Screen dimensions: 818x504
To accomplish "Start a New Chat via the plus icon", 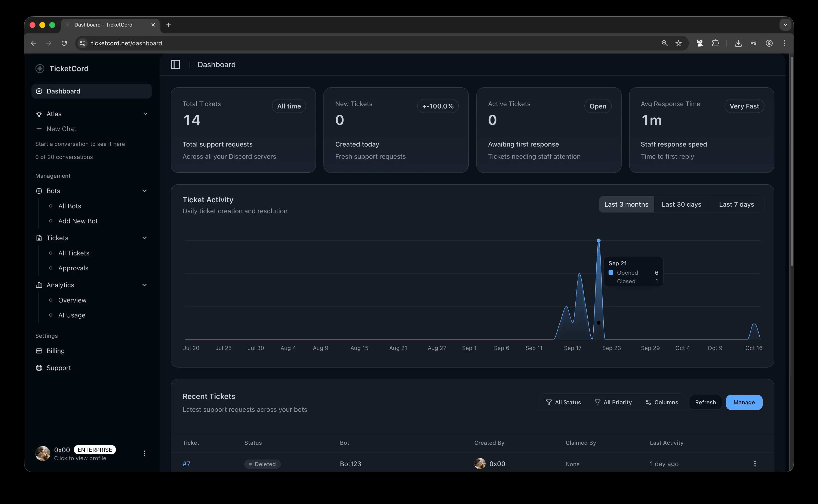I will pyautogui.click(x=39, y=129).
